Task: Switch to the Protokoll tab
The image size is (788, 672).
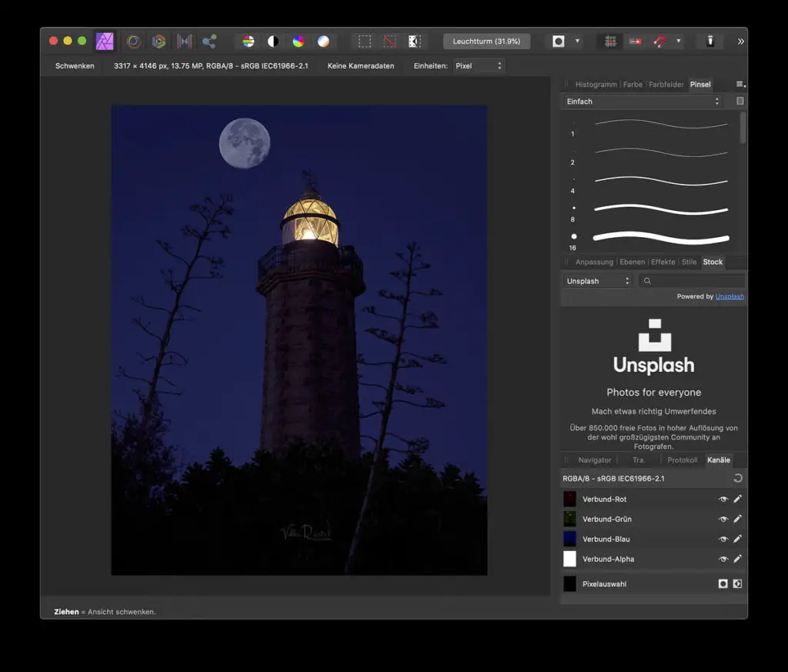Action: pyautogui.click(x=682, y=460)
